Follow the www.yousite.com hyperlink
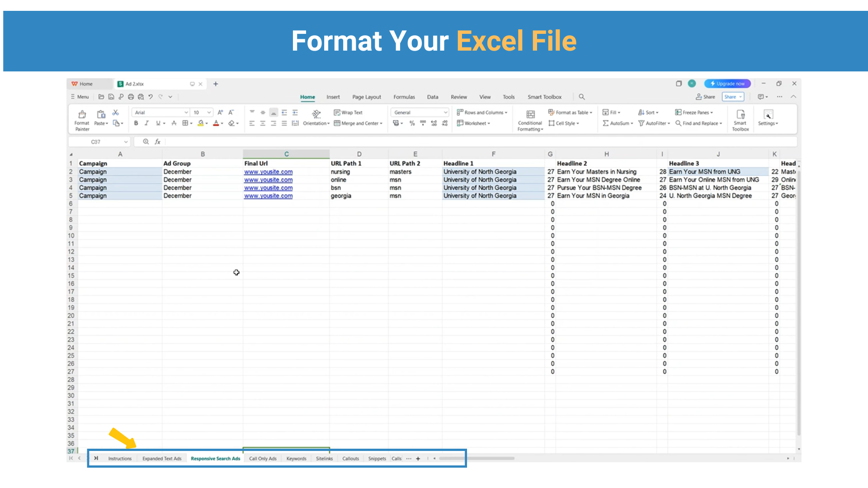Viewport: 868px width, 488px height. pos(268,172)
